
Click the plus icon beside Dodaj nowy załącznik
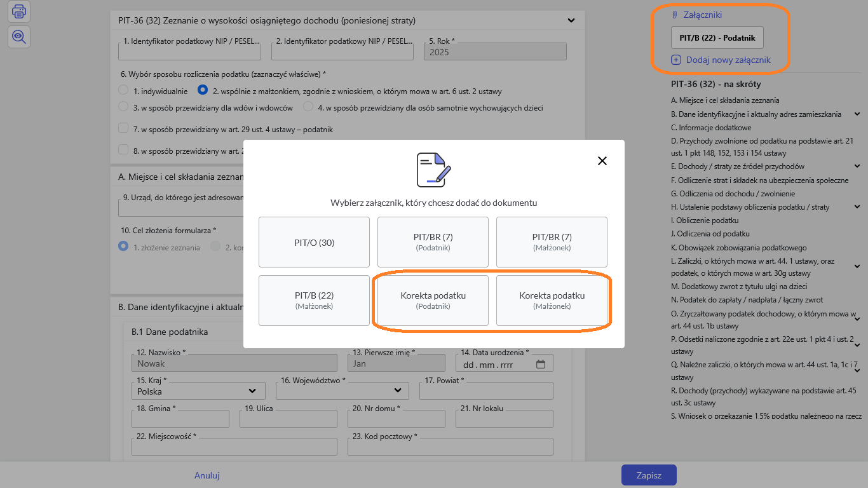point(676,60)
